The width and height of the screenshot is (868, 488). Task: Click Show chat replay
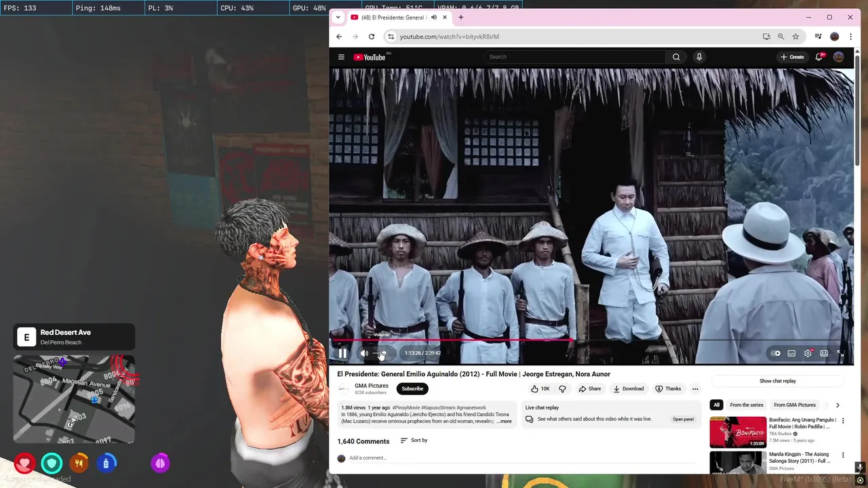pyautogui.click(x=778, y=381)
